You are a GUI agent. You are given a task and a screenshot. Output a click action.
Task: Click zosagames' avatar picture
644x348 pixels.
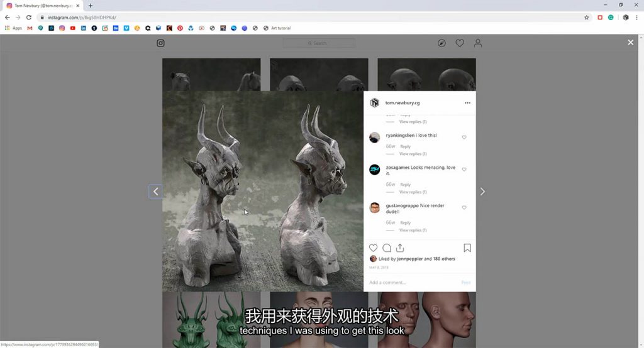tap(375, 170)
